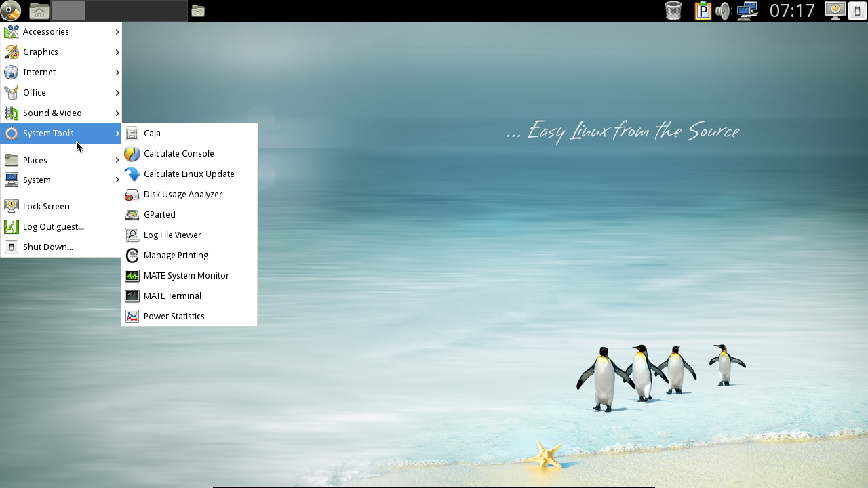
Task: Choose Shut Down... from the main menu
Action: pos(61,247)
